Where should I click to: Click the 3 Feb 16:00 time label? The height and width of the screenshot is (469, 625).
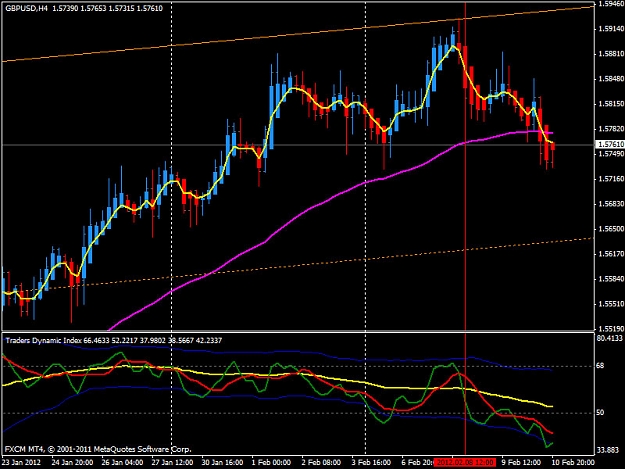(371, 463)
